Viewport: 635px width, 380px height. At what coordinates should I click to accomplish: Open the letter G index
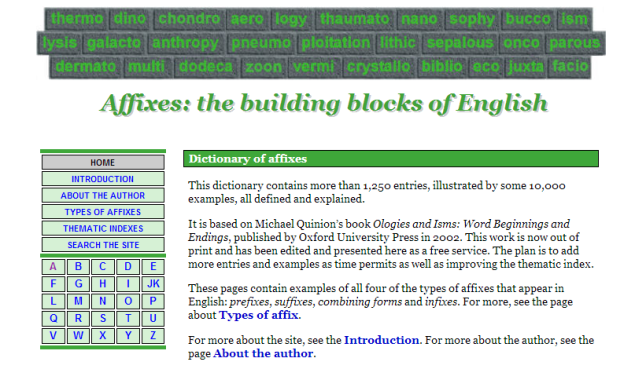(x=78, y=284)
